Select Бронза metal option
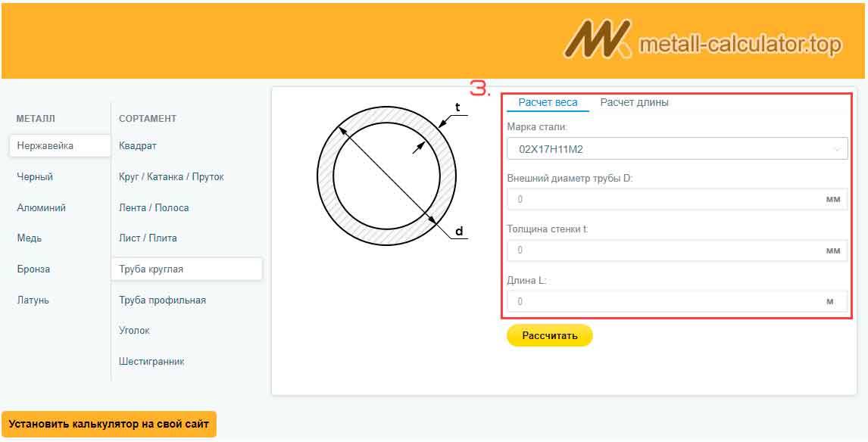 (x=33, y=269)
